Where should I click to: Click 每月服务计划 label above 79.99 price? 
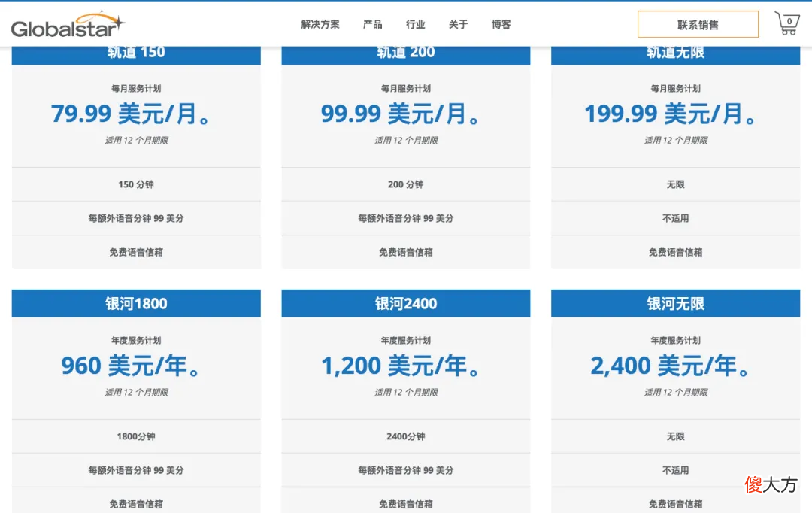136,89
